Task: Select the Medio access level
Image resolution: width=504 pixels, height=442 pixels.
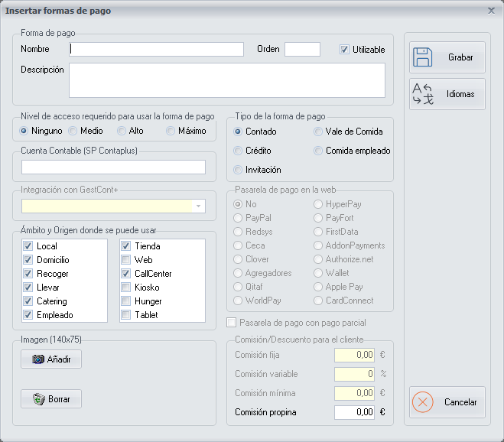Action: pos(73,131)
